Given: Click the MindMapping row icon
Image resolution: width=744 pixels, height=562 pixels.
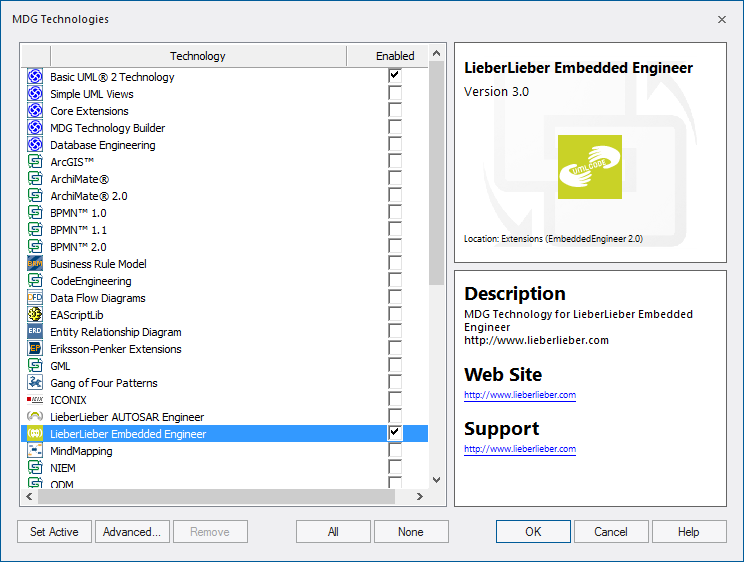Looking at the screenshot, I should click(35, 451).
